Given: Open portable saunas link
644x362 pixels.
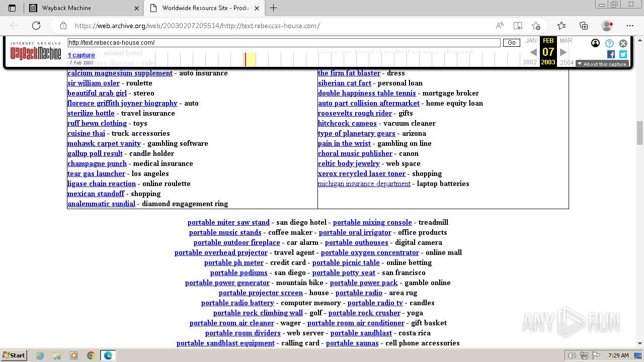Looking at the screenshot, I should tap(352, 343).
